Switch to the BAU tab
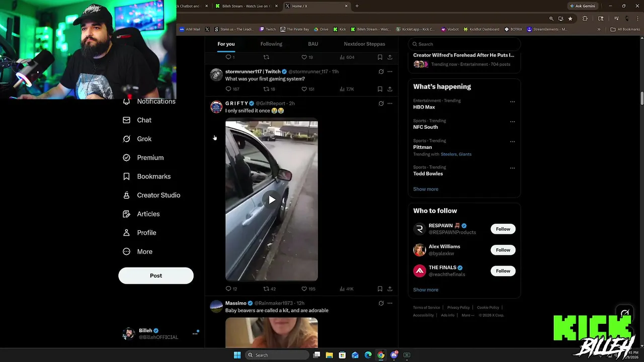The height and width of the screenshot is (362, 644). click(313, 44)
